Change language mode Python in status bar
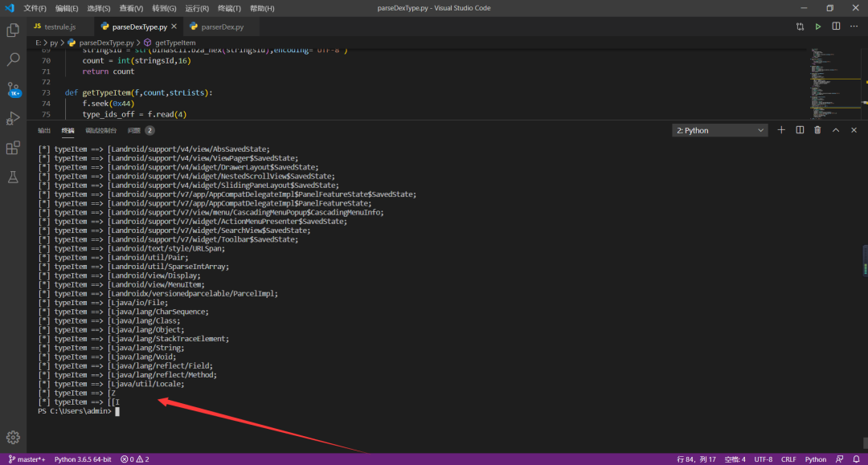 [816, 459]
